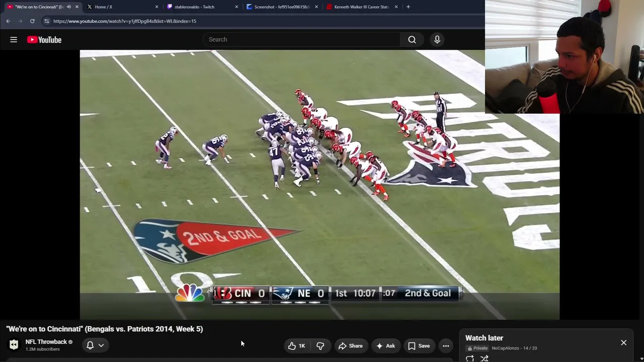
Task: Toggle loop playlist in Watch later panel
Action: point(469,358)
